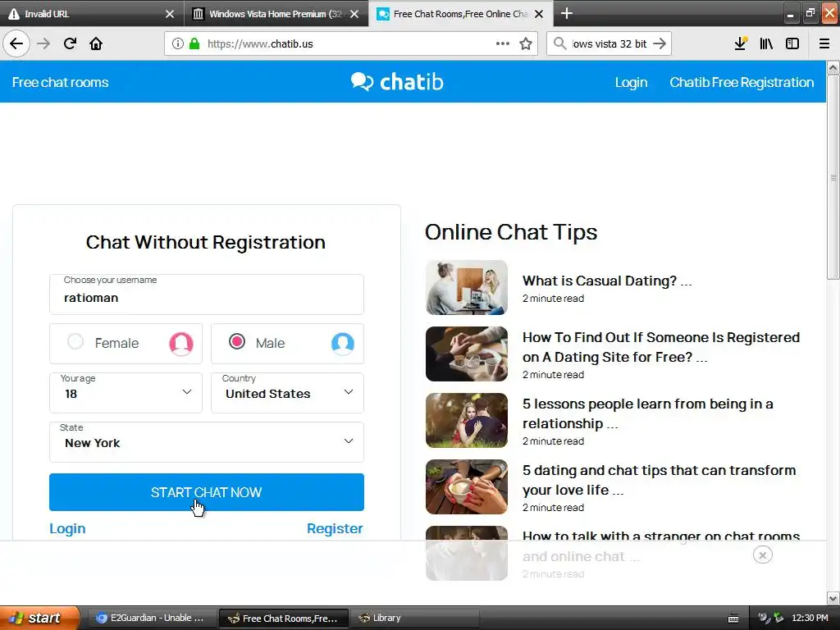Viewport: 840px width, 630px height.
Task: Click the Login link below the form
Action: (x=67, y=528)
